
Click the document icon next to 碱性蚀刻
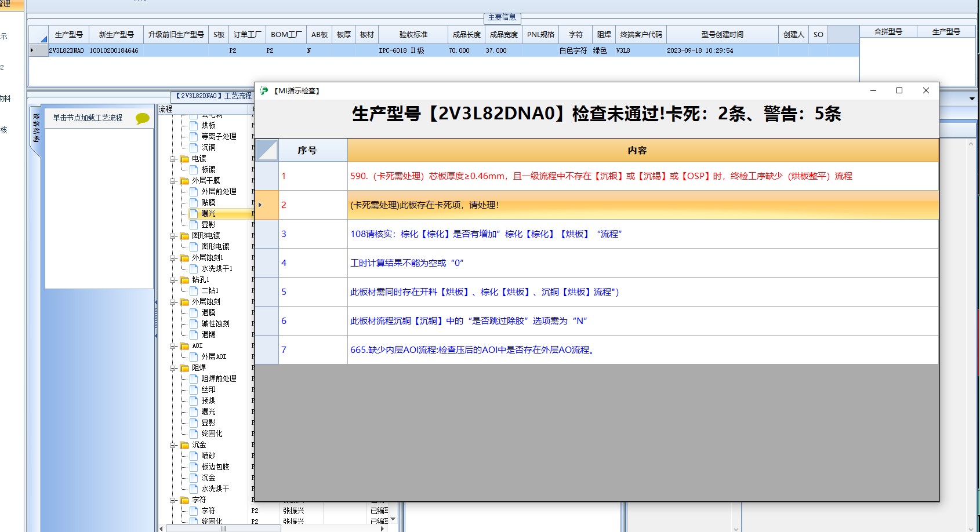pos(194,323)
